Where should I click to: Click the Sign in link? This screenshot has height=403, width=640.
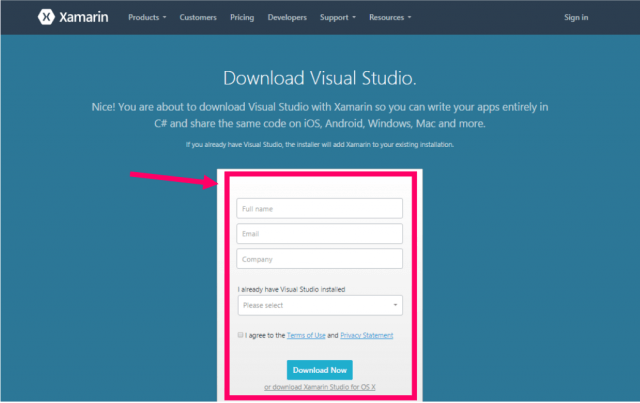pos(576,17)
